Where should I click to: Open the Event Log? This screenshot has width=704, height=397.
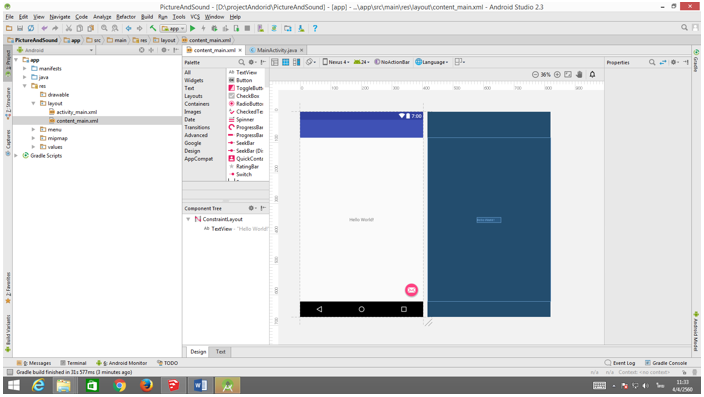tap(620, 363)
